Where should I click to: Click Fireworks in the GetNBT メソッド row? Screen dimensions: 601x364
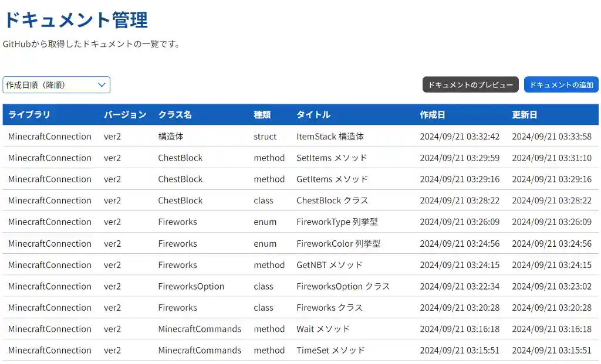click(x=177, y=265)
